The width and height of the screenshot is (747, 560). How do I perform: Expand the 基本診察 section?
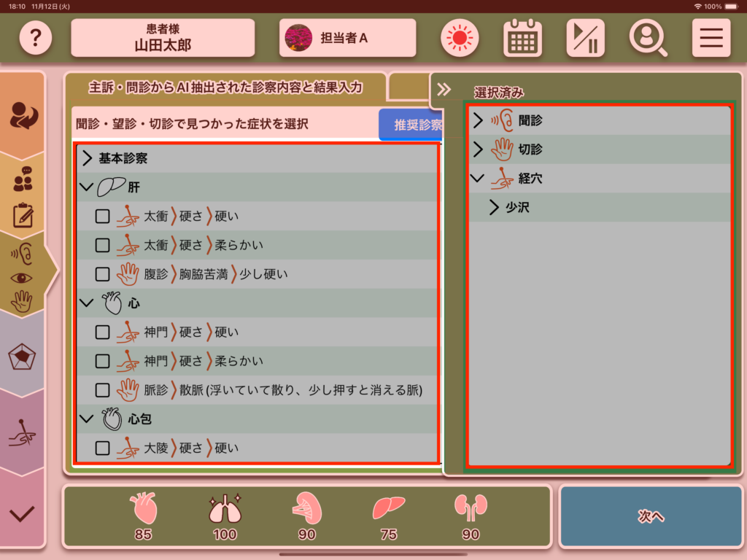[87, 158]
